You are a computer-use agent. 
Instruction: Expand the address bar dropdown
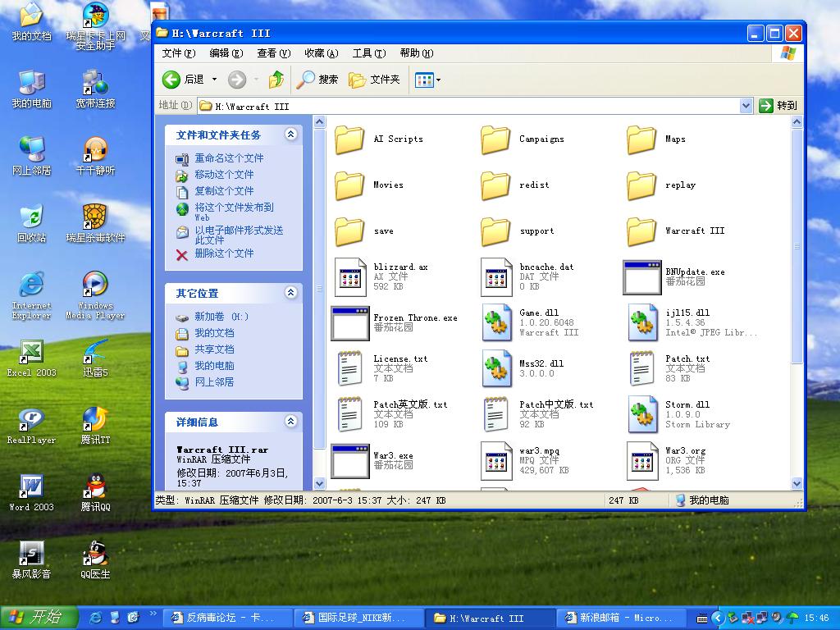(x=746, y=106)
